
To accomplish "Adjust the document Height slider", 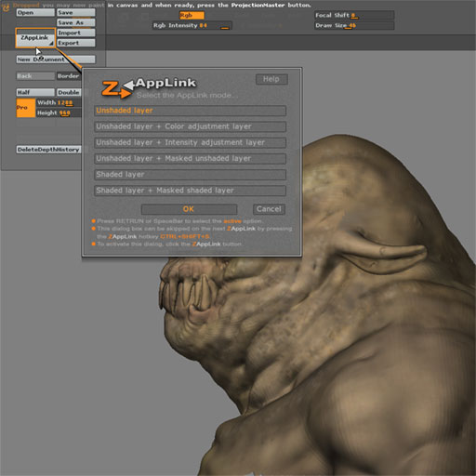I will tap(59, 112).
